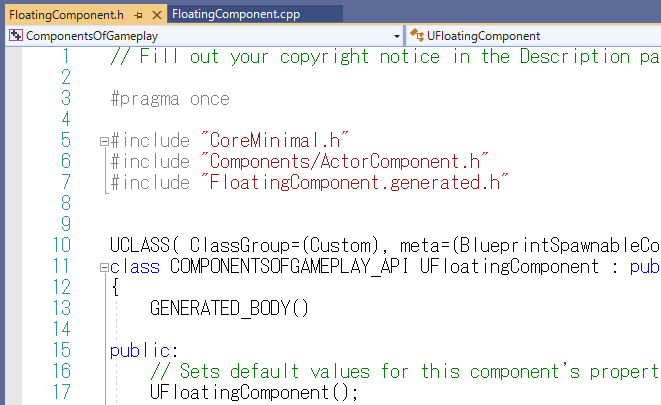Viewport: 661px width, 405px height.
Task: Collapse the #include block at line 5
Action: click(x=104, y=141)
